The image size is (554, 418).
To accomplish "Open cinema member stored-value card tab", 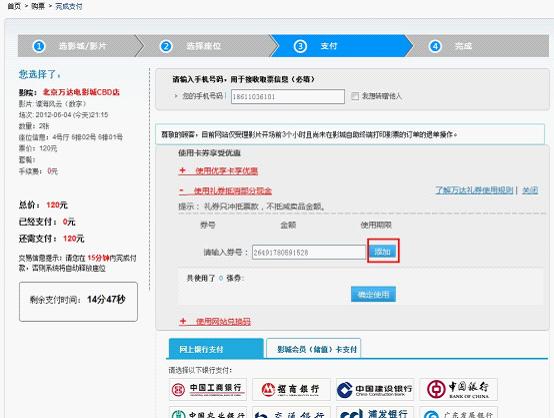I will pos(313,349).
